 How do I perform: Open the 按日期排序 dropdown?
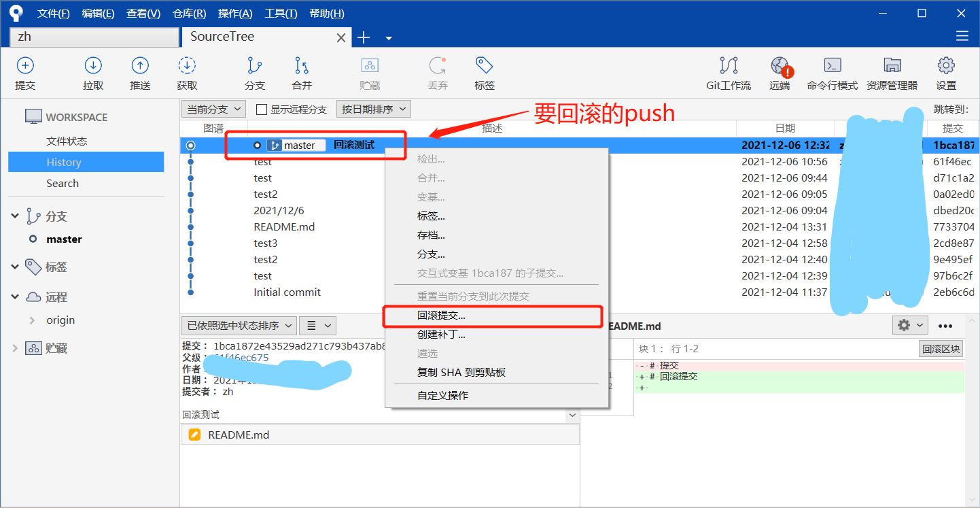(374, 109)
